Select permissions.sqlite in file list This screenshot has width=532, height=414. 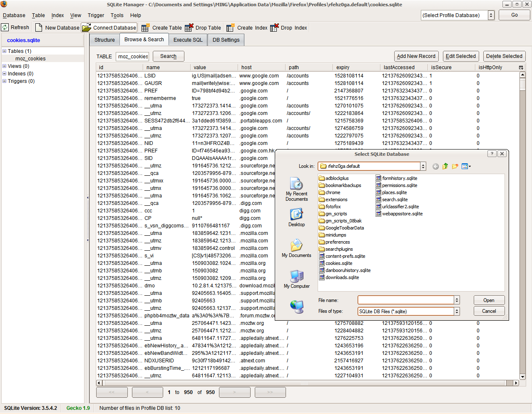click(x=396, y=185)
